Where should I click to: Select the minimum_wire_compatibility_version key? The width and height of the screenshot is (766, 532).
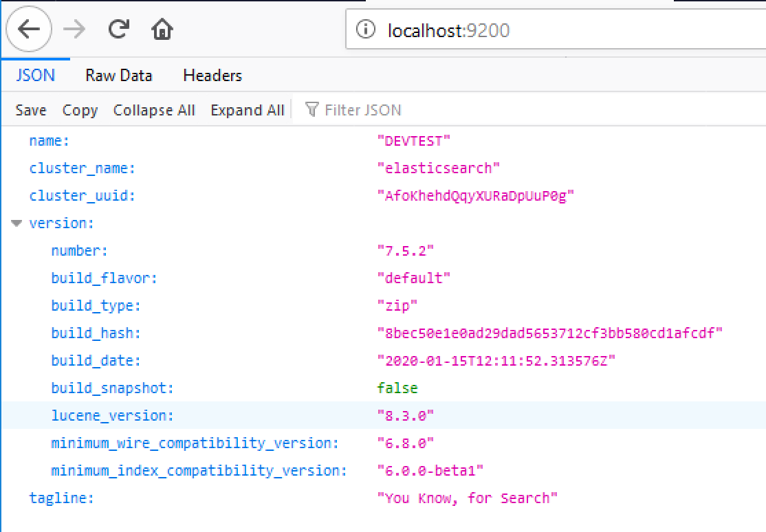tap(195, 443)
